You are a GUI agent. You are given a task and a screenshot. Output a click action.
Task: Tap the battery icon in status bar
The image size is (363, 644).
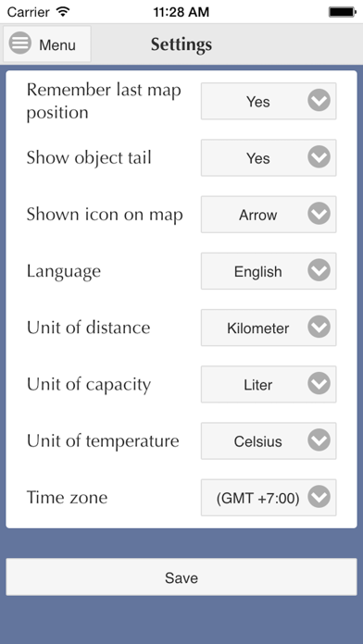tap(342, 12)
